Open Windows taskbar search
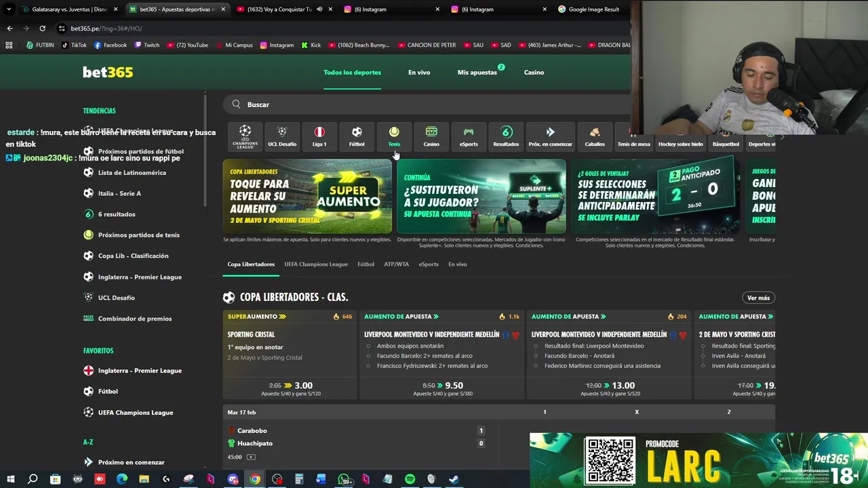Screen dimensions: 868x488 click(33, 479)
